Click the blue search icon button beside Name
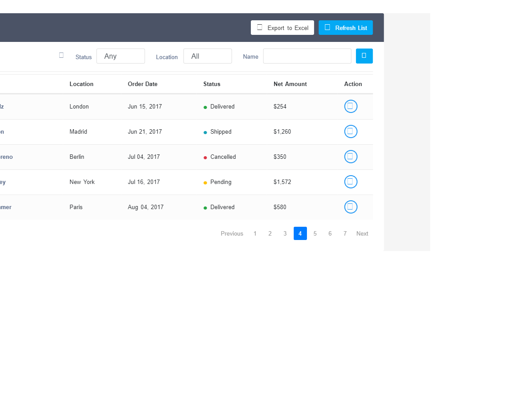Viewport: 530px width, 420px height. pos(364,56)
